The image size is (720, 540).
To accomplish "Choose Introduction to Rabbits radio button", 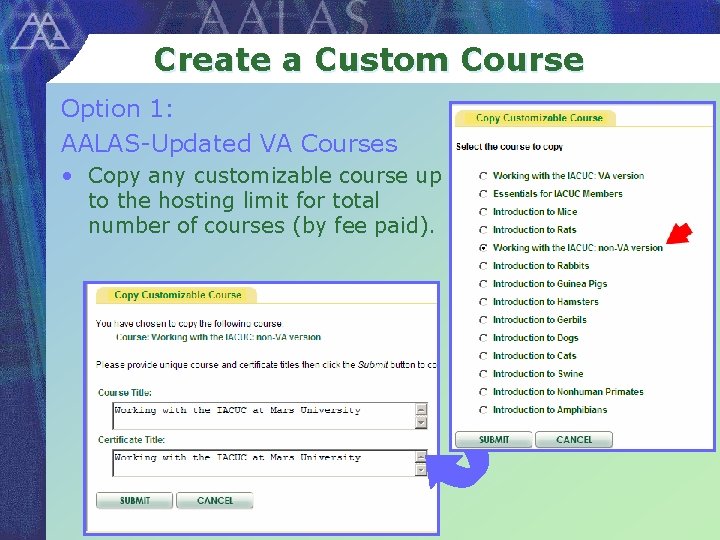I will click(483, 266).
